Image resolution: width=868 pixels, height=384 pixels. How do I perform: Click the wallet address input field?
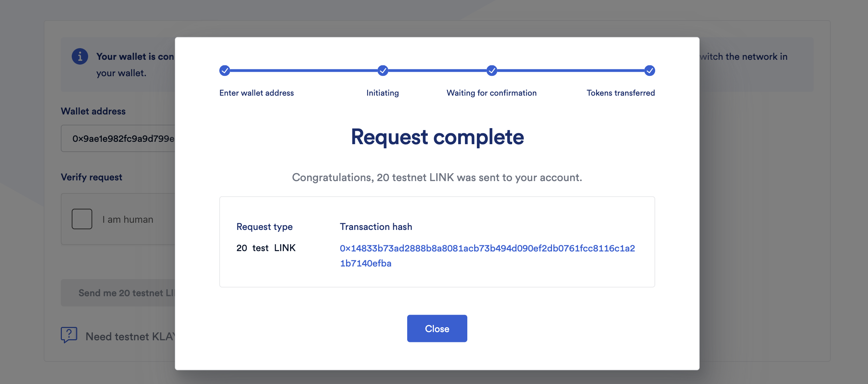[118, 138]
